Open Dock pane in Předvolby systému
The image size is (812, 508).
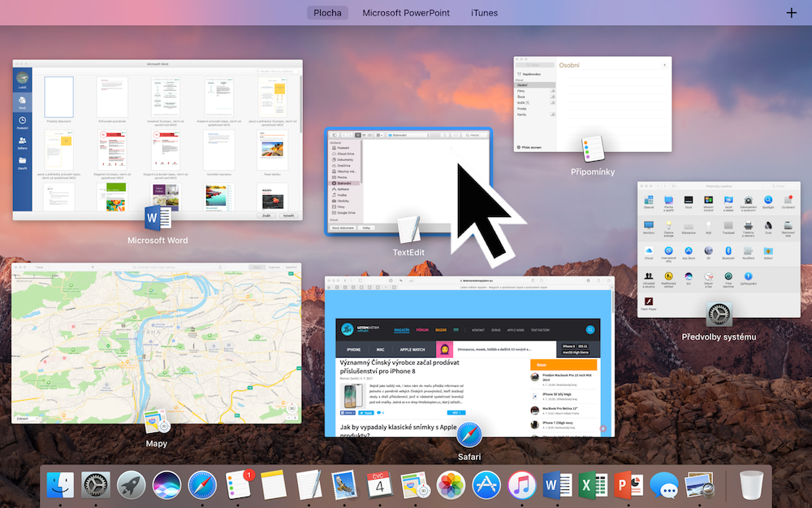pyautogui.click(x=689, y=202)
